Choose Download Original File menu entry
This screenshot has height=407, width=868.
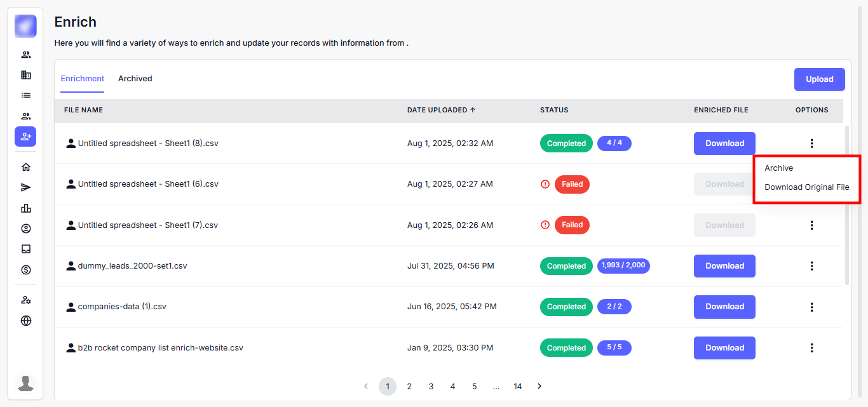coord(806,187)
